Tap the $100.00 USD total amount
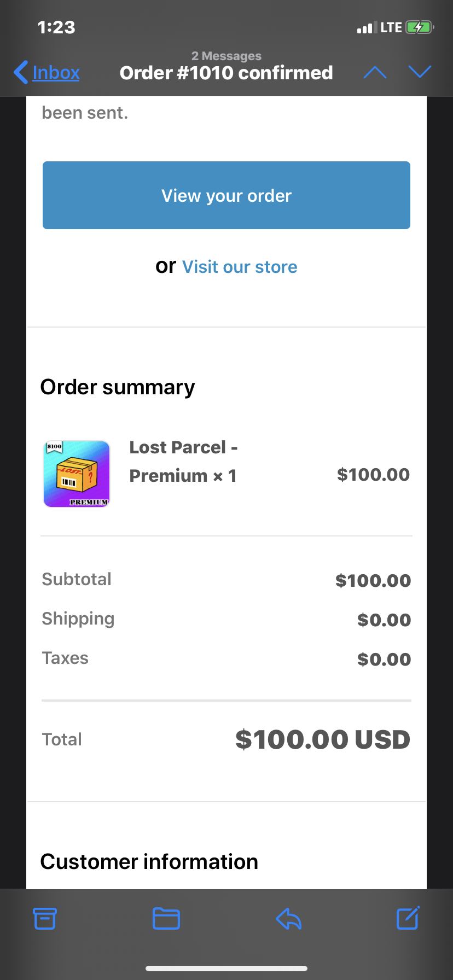This screenshot has width=453, height=980. 323,739
